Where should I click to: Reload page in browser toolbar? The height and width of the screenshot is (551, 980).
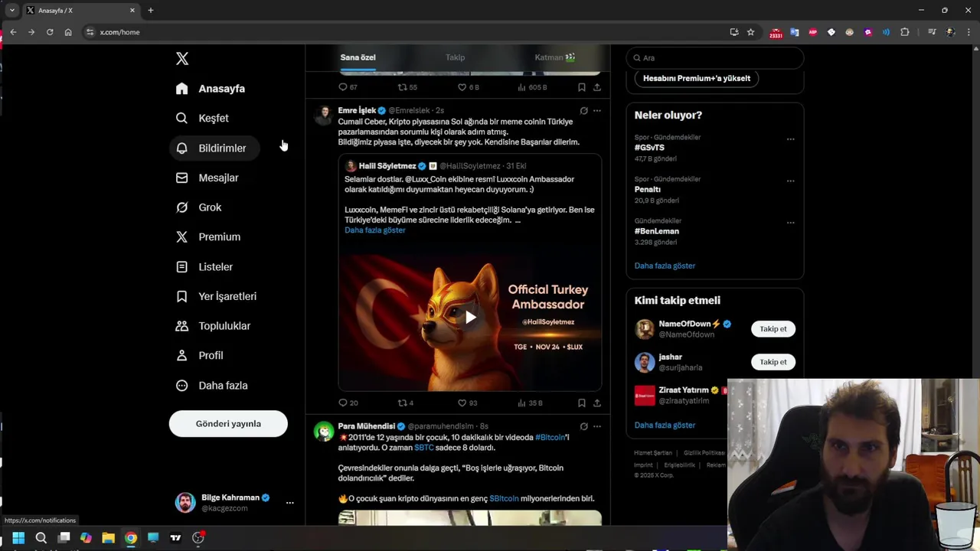(x=50, y=32)
